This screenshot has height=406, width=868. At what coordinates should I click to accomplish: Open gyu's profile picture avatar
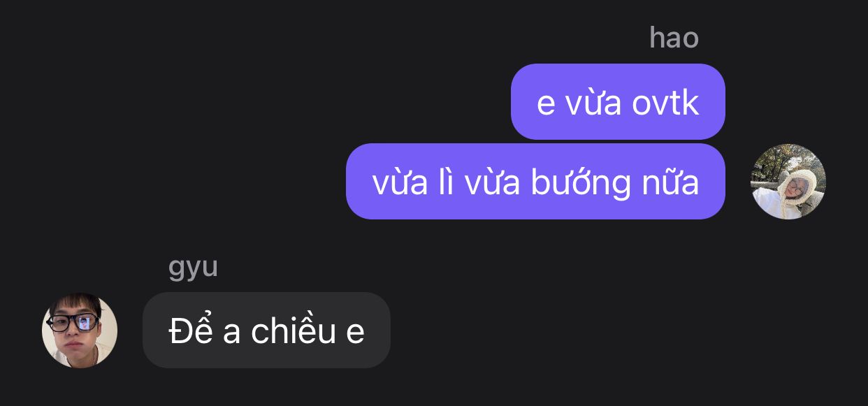click(80, 331)
